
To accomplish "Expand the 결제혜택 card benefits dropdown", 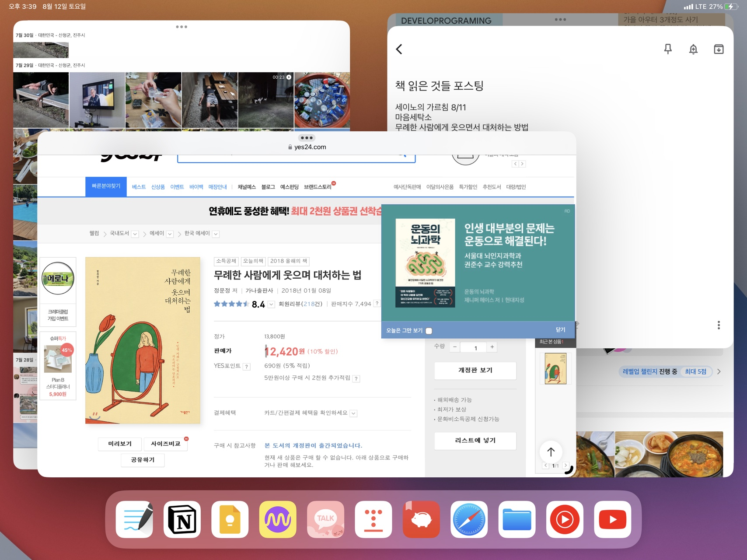I will point(353,413).
